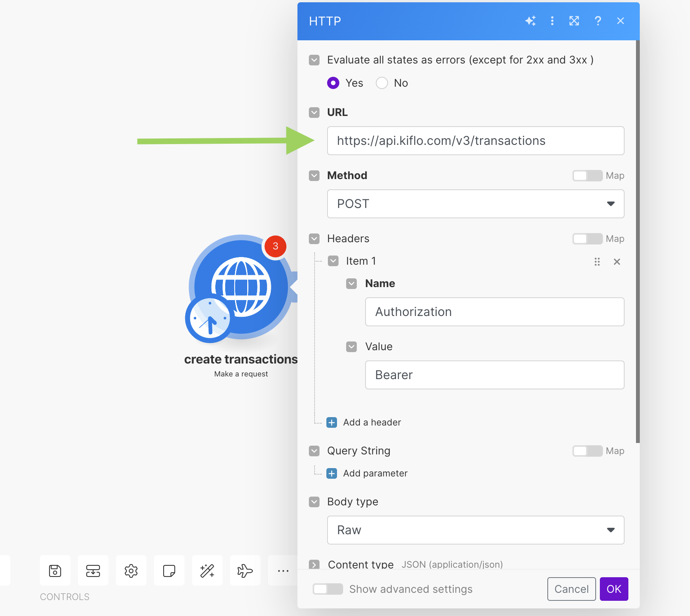Open more controls with ellipsis icon
Screen dimensions: 690x616
[x=283, y=571]
